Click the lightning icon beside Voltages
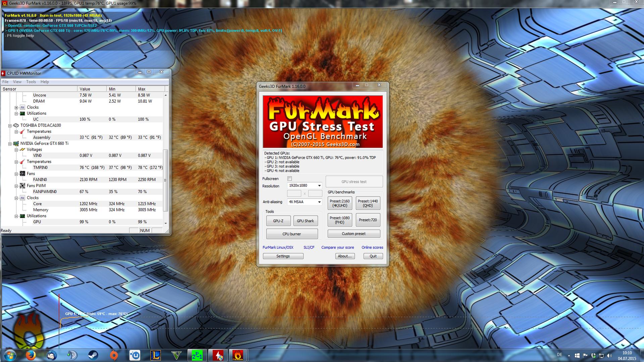This screenshot has height=362, width=644. click(22, 149)
